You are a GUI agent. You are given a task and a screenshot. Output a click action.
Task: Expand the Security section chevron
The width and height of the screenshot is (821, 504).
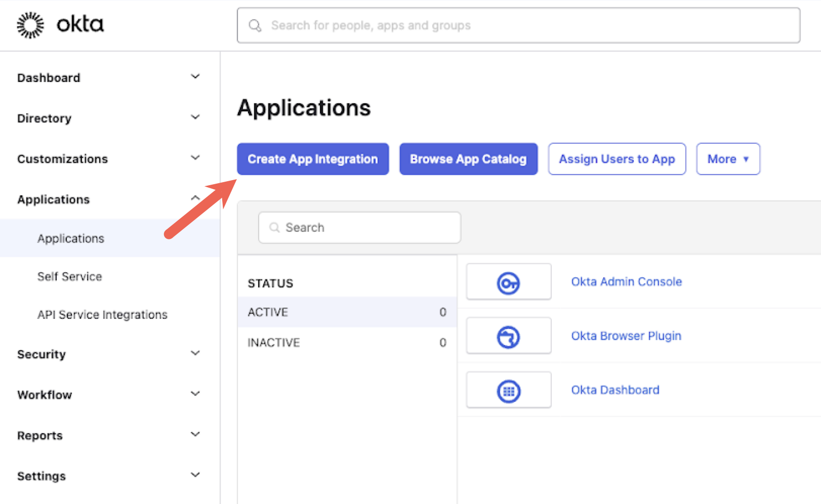[x=195, y=353]
